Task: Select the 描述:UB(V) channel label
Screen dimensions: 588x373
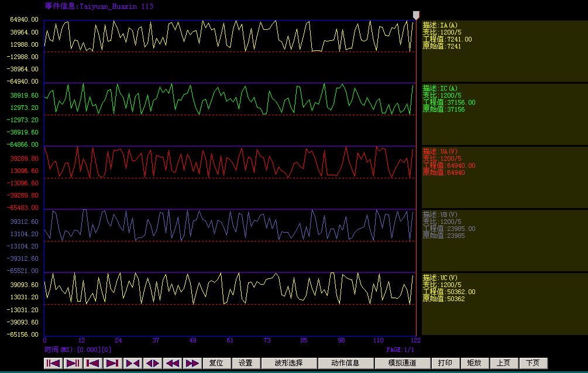Action: coord(440,215)
